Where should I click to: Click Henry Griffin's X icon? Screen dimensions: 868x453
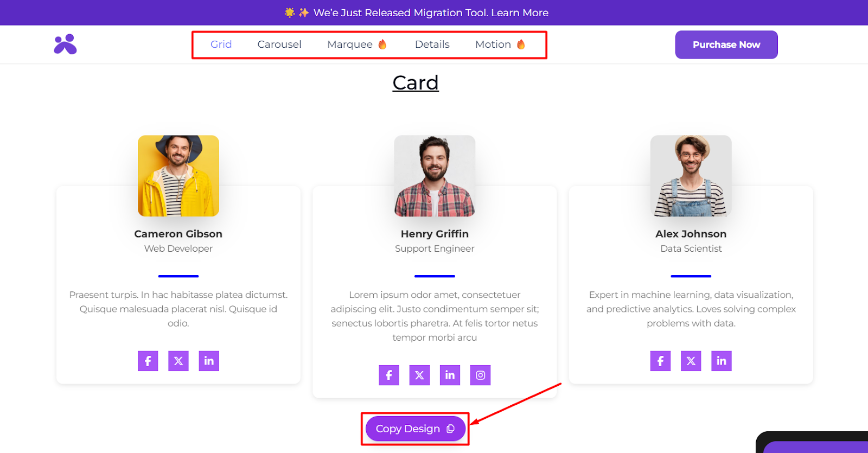point(419,375)
